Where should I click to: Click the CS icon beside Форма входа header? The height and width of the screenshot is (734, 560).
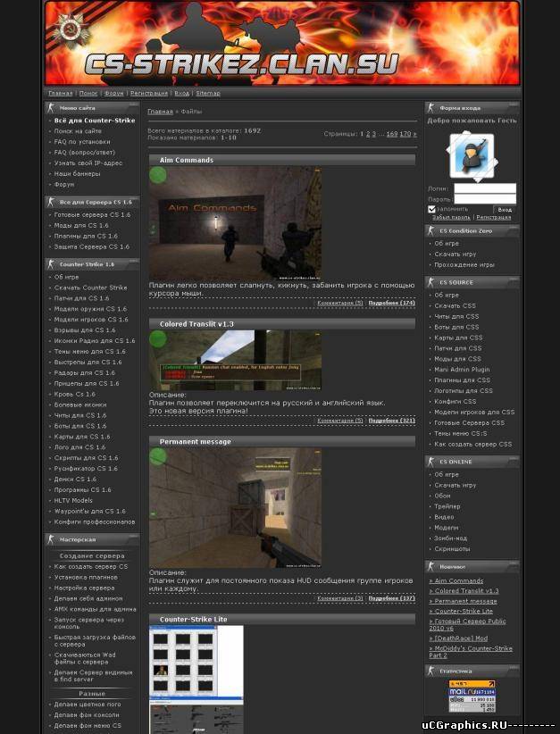tap(430, 108)
